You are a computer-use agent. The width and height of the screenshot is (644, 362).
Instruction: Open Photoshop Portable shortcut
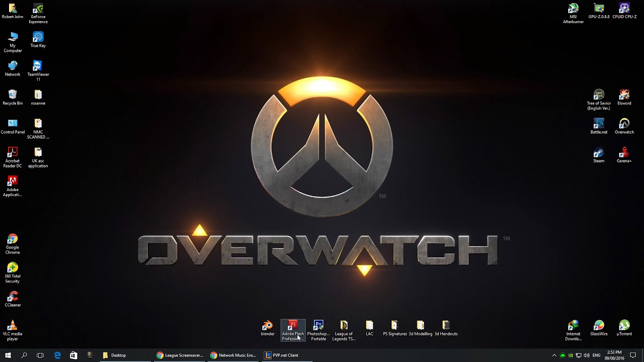(318, 330)
